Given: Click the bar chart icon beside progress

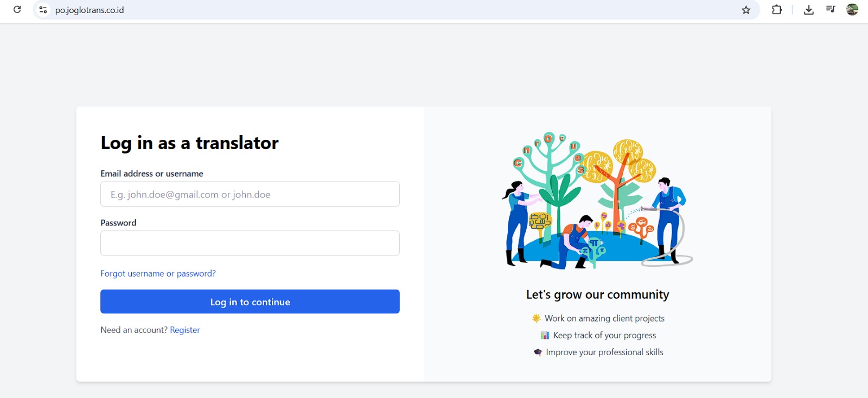Looking at the screenshot, I should 545,335.
